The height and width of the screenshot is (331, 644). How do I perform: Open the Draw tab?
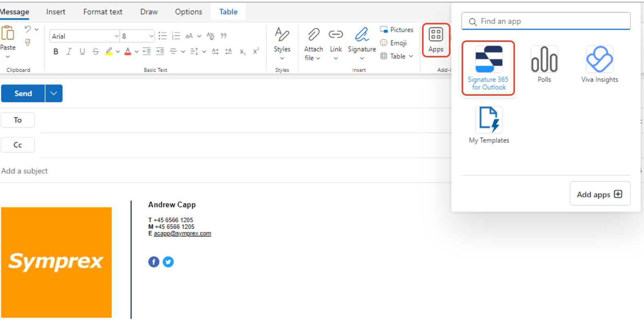click(149, 12)
